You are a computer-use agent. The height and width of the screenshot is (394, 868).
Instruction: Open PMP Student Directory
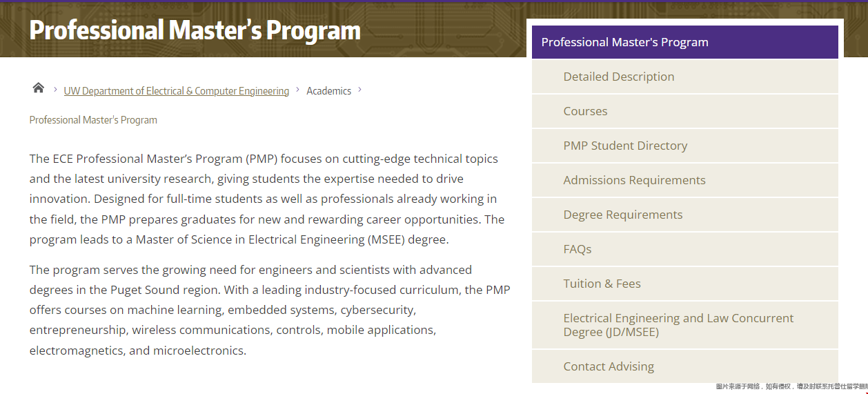[x=685, y=146]
